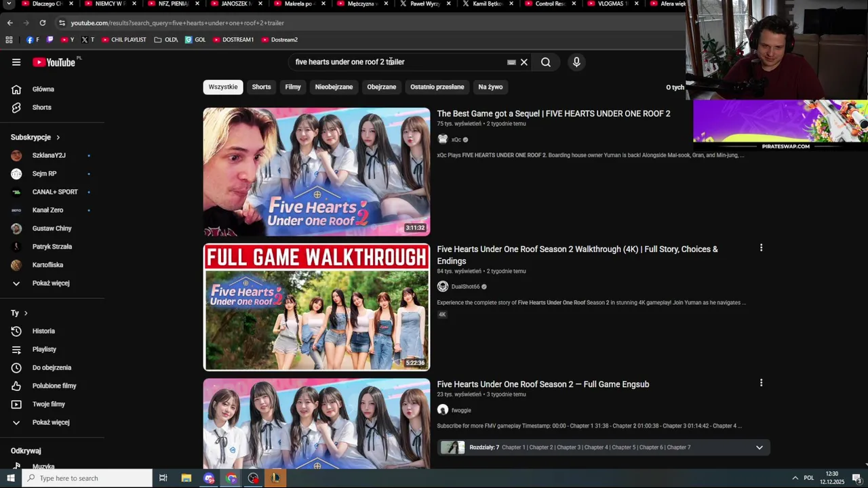The height and width of the screenshot is (488, 868).
Task: Select the Obejrzane filter chip
Action: [x=382, y=87]
